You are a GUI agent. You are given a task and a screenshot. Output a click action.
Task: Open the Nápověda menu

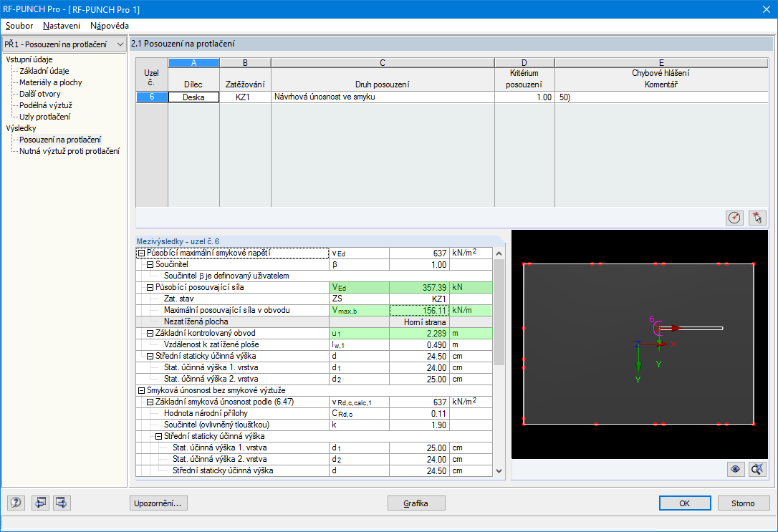point(109,26)
